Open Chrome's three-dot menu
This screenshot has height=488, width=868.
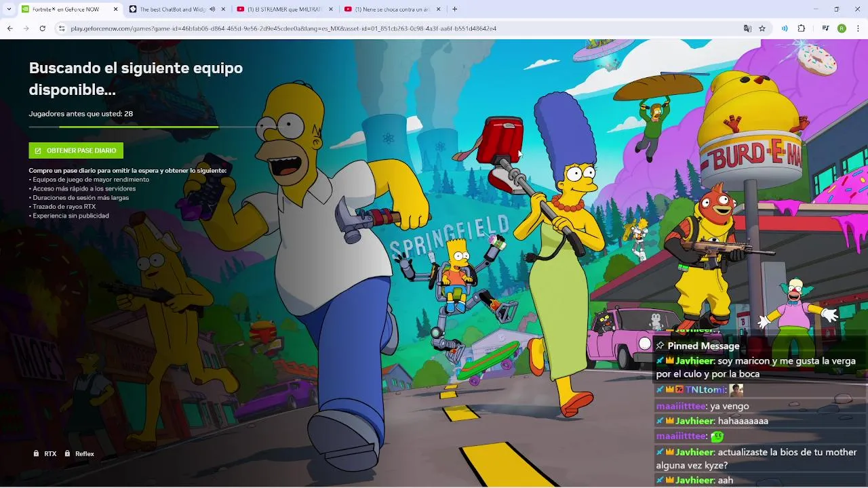859,28
